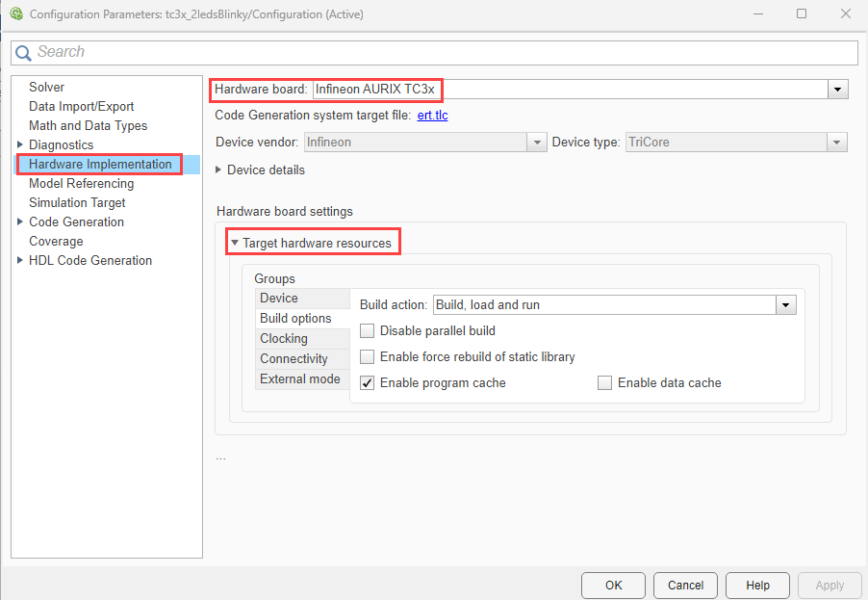
Task: Select the Clocking group tab
Action: tap(284, 339)
